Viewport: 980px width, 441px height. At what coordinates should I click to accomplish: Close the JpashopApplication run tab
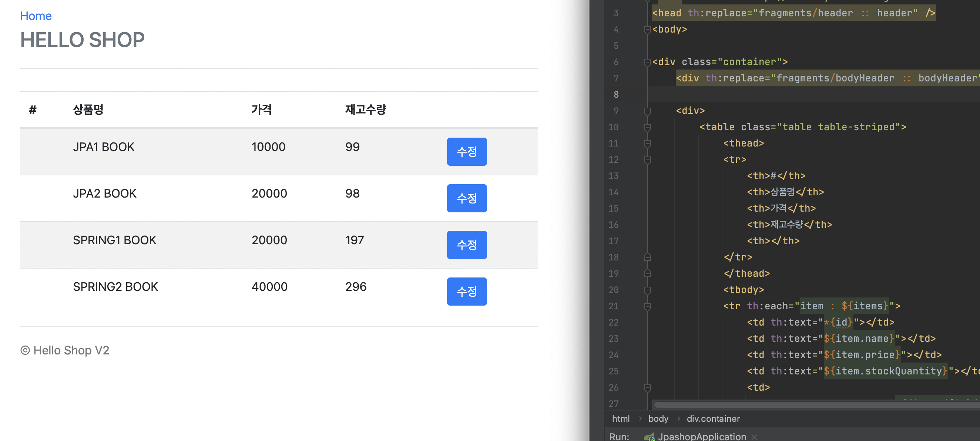[x=754, y=437]
